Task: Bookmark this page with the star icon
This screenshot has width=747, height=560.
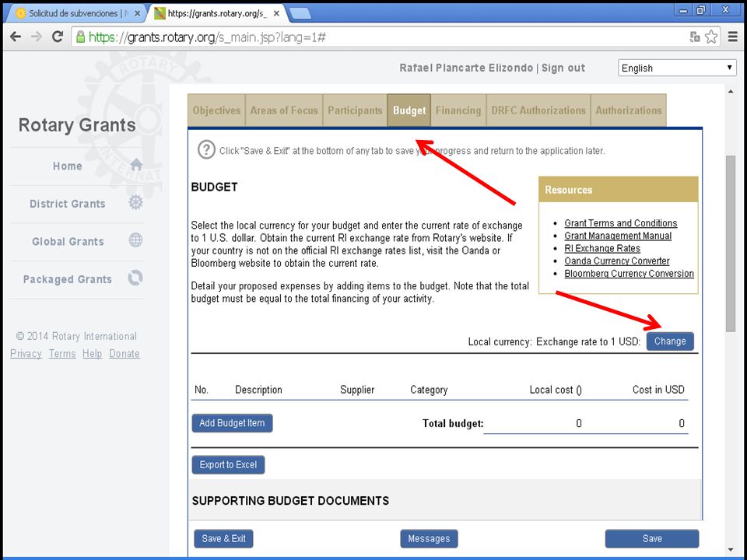Action: [x=711, y=37]
